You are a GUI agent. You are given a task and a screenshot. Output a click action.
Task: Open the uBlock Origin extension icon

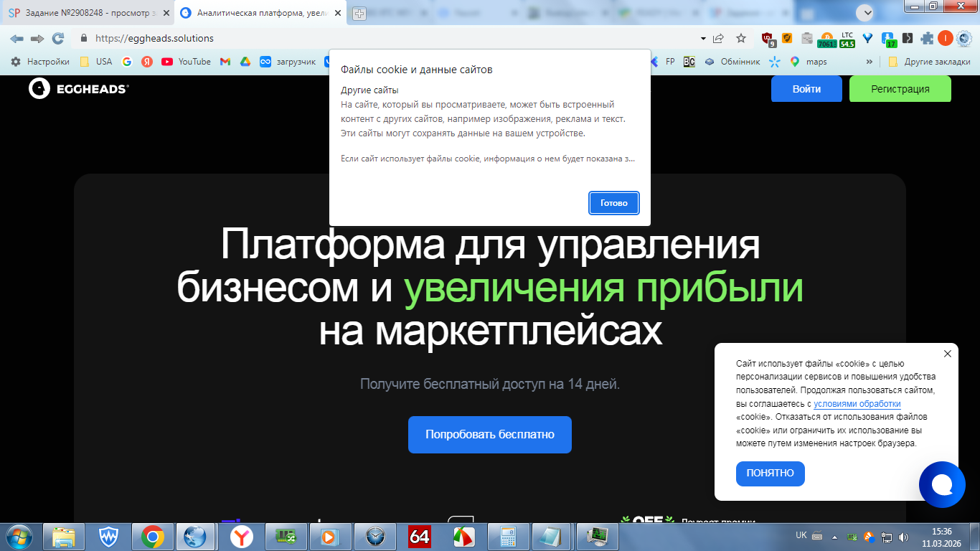tap(768, 39)
